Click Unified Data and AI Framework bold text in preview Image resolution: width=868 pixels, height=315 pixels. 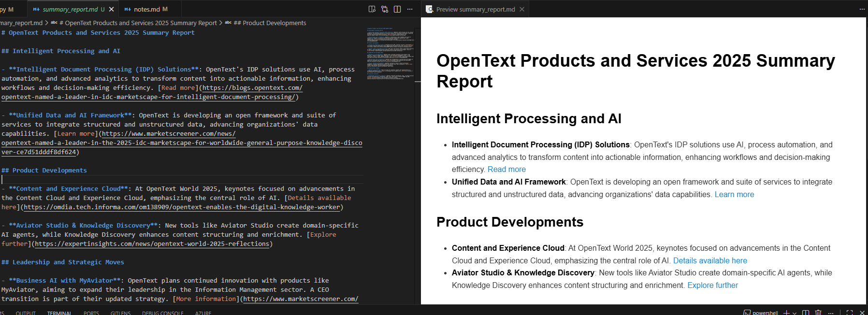pyautogui.click(x=508, y=182)
